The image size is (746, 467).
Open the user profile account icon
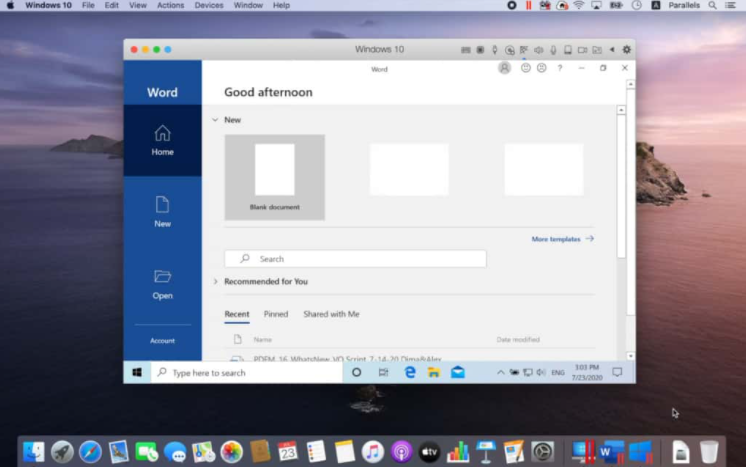tap(504, 68)
